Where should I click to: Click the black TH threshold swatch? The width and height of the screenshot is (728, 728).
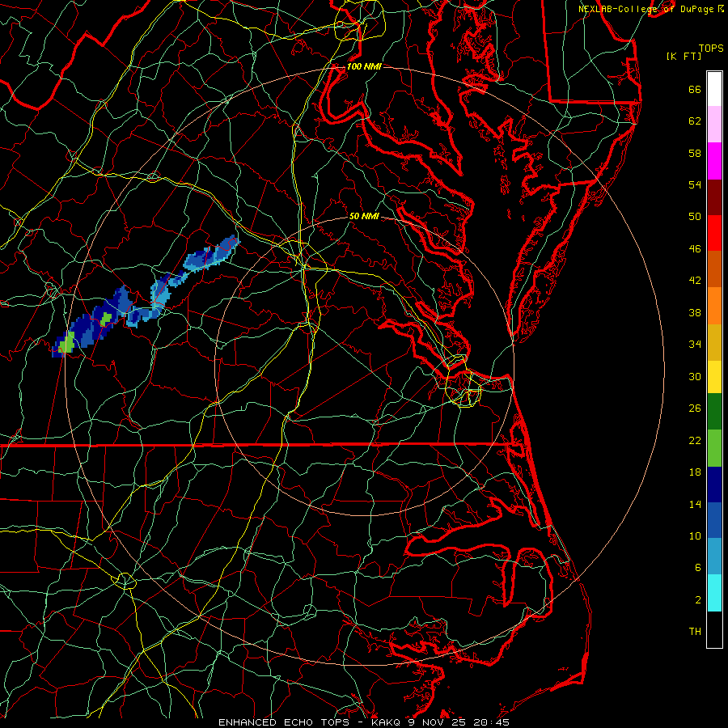coord(714,629)
